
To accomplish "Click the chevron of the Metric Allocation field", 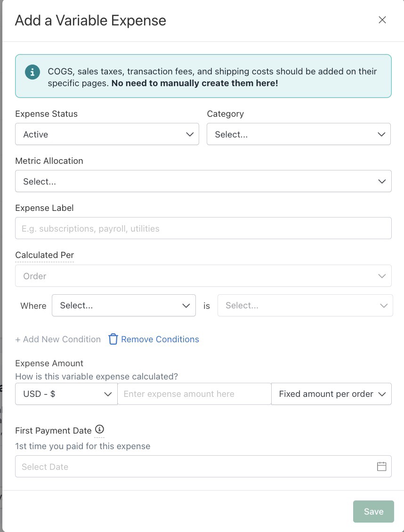I will tap(382, 182).
